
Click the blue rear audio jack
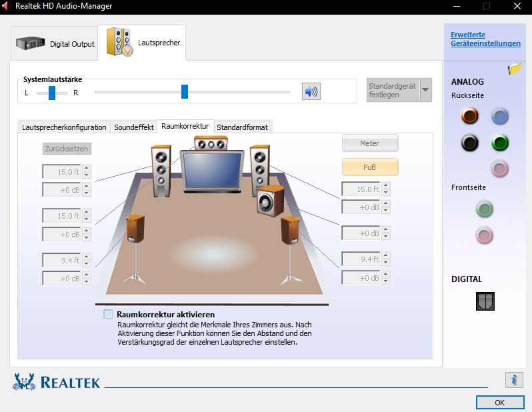(x=500, y=116)
